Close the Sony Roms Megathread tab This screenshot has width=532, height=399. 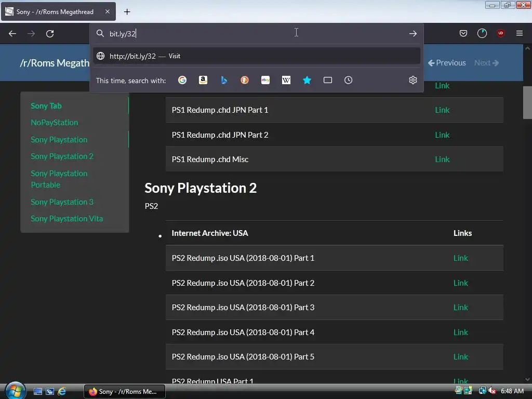pyautogui.click(x=108, y=11)
